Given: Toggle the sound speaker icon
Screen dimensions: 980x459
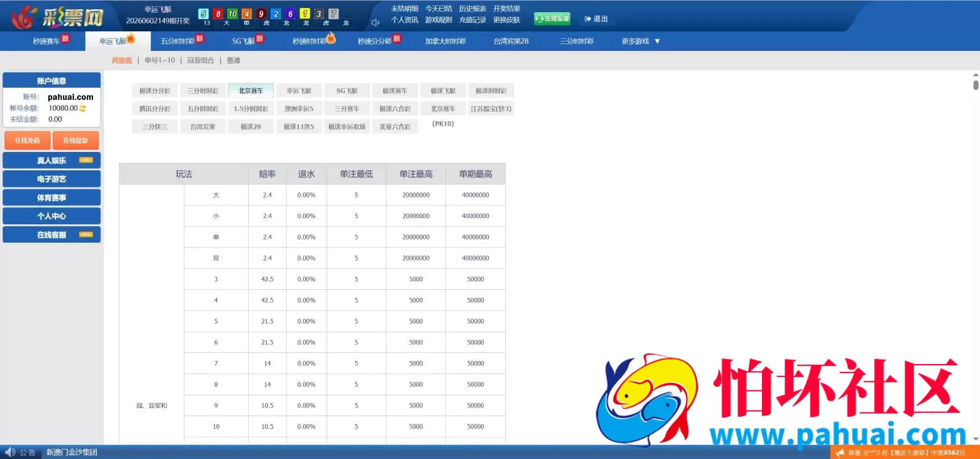Looking at the screenshot, I should point(375,23).
